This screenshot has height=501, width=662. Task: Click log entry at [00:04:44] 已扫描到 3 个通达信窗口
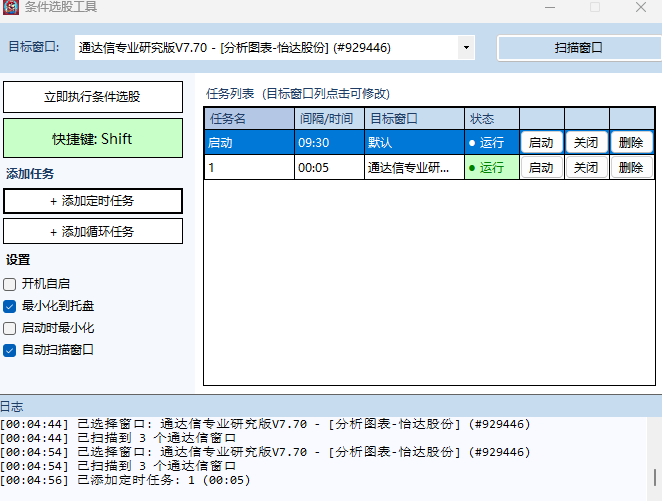click(118, 438)
